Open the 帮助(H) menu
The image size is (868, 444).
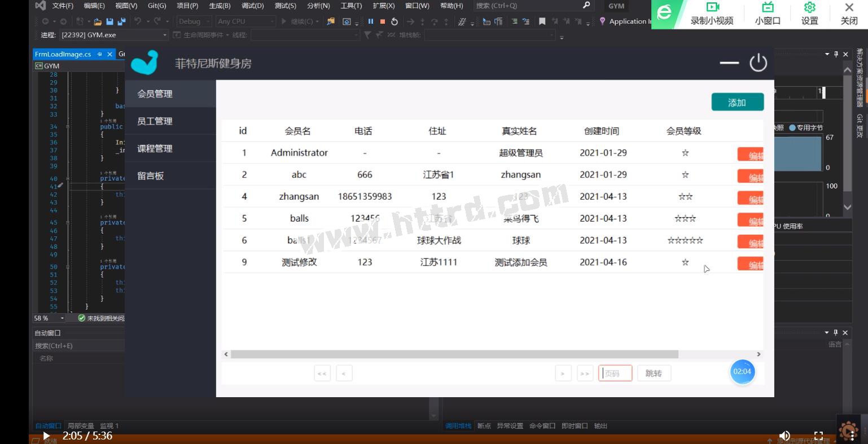(451, 6)
